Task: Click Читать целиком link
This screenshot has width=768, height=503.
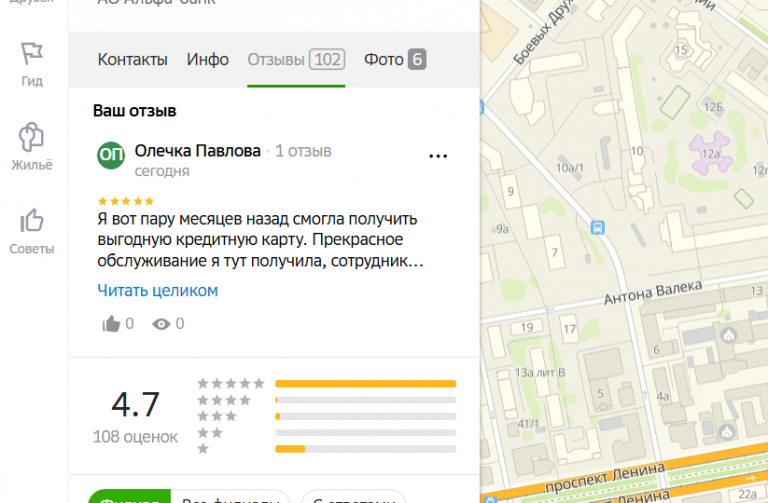Action: point(158,290)
